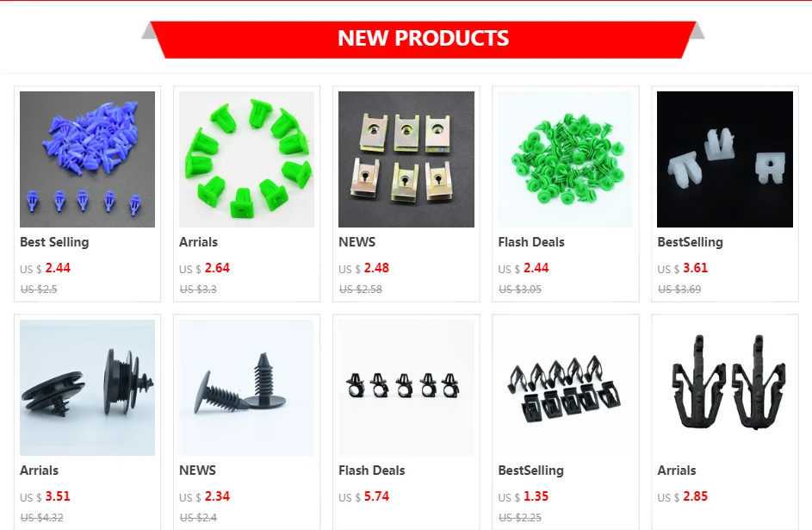Click the NEW PRODUCTS red banner
The height and width of the screenshot is (530, 812).
pyautogui.click(x=423, y=40)
